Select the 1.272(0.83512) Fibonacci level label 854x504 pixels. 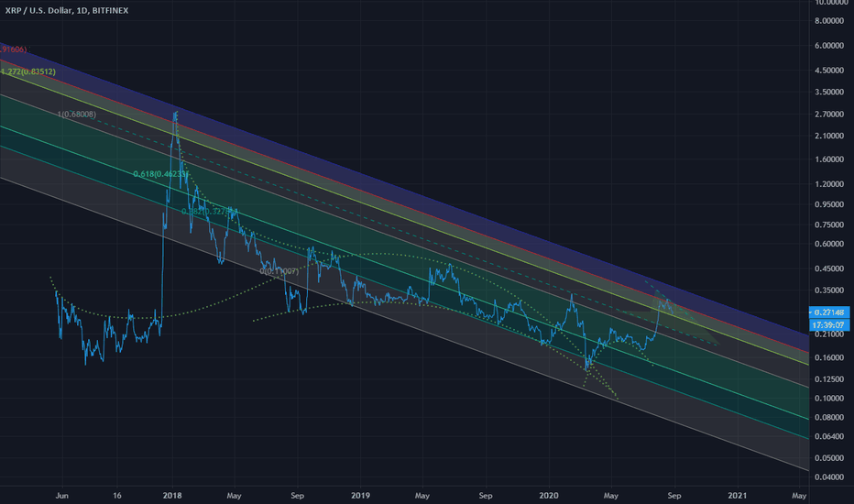27,71
